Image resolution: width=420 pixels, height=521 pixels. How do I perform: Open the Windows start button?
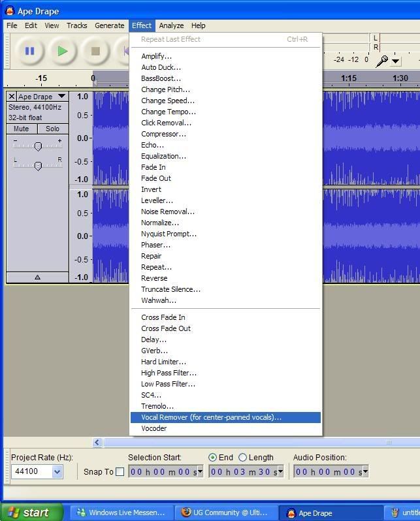tap(32, 513)
